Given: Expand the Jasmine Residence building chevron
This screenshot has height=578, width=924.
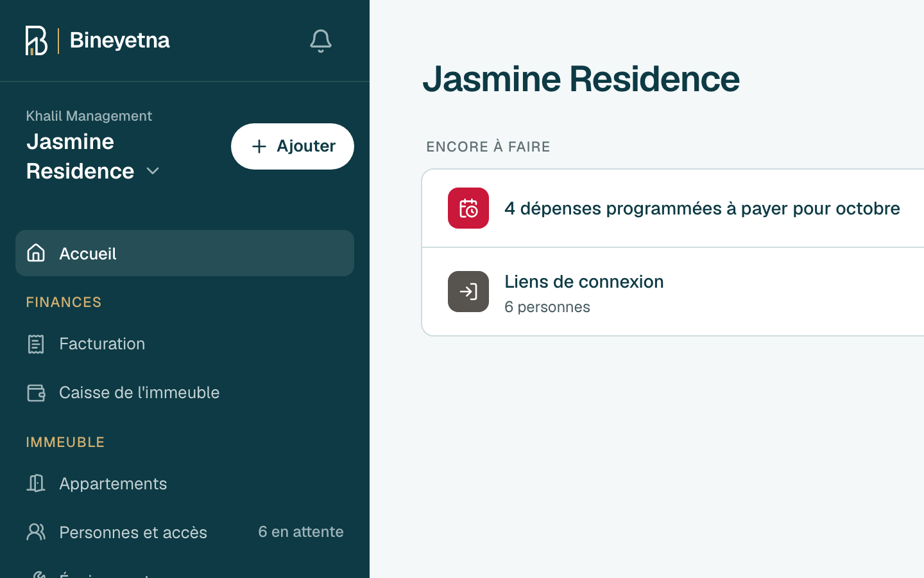Looking at the screenshot, I should click(x=153, y=171).
